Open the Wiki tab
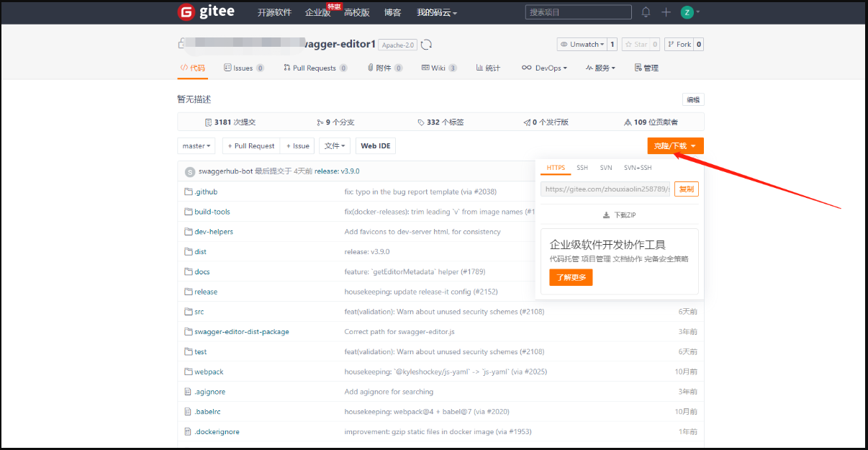This screenshot has height=450, width=868. coord(439,68)
